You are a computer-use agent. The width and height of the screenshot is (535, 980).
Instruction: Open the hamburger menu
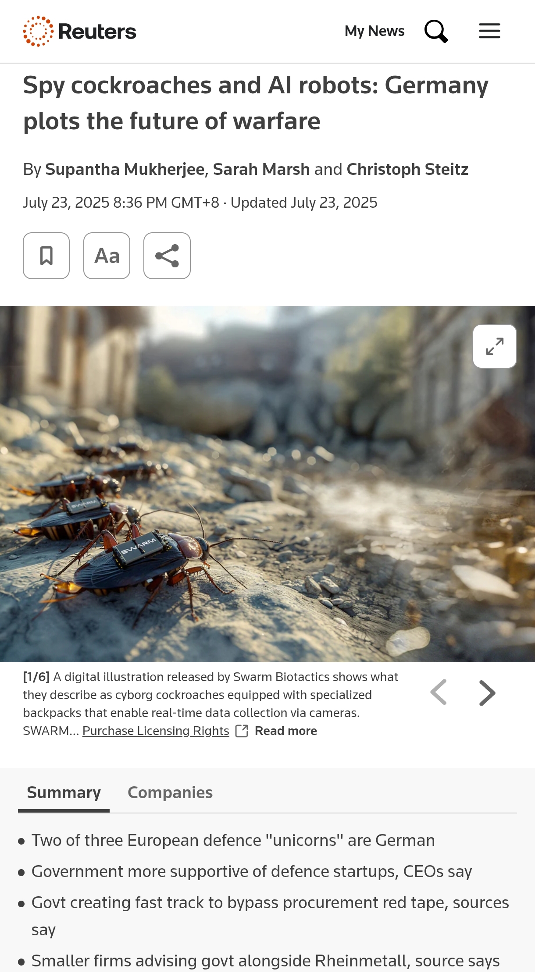(x=489, y=31)
